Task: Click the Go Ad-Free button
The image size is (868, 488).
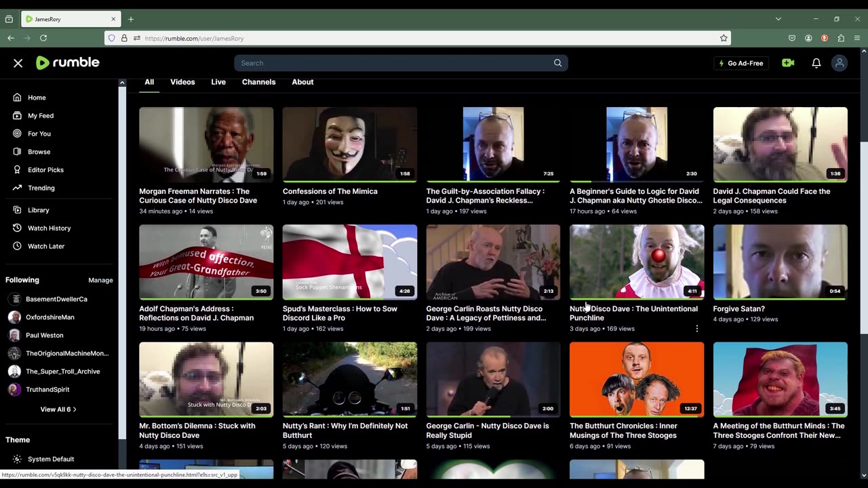Action: 741,63
